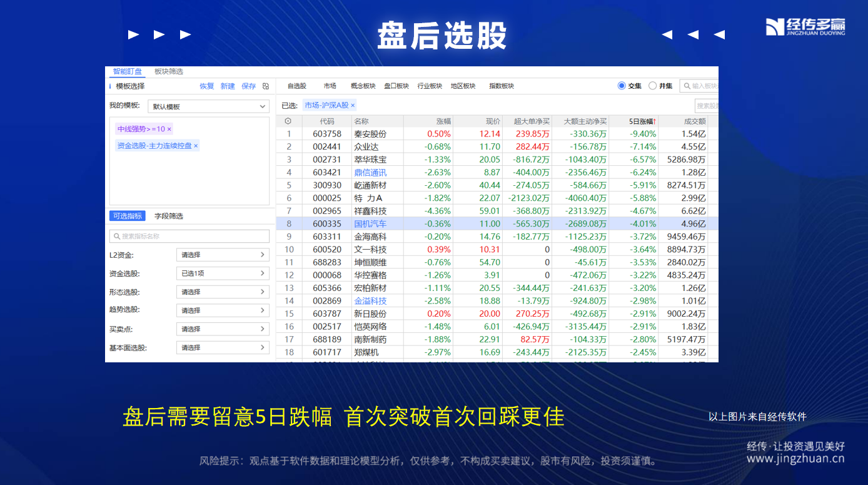Select stock 萃华珠宝 in the list
This screenshot has width=868, height=485.
click(x=370, y=160)
